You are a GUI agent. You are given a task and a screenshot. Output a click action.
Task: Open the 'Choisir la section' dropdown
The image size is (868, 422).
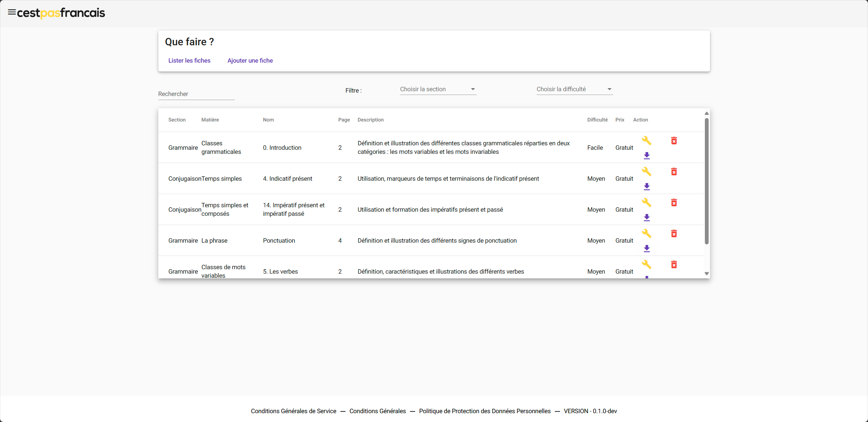point(438,89)
